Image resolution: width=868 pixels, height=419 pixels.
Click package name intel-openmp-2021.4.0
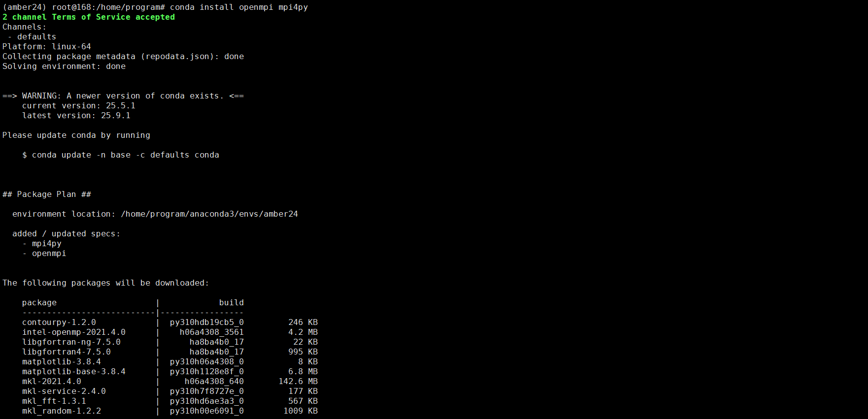click(x=74, y=332)
